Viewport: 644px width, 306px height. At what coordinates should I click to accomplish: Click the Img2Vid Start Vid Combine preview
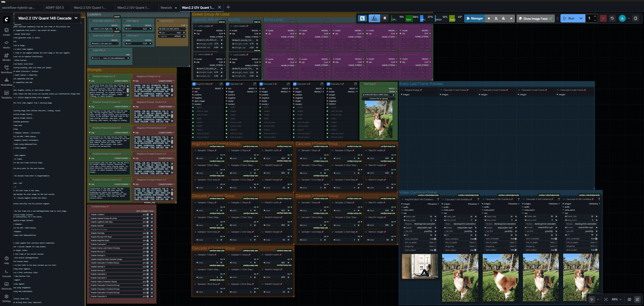420,266
